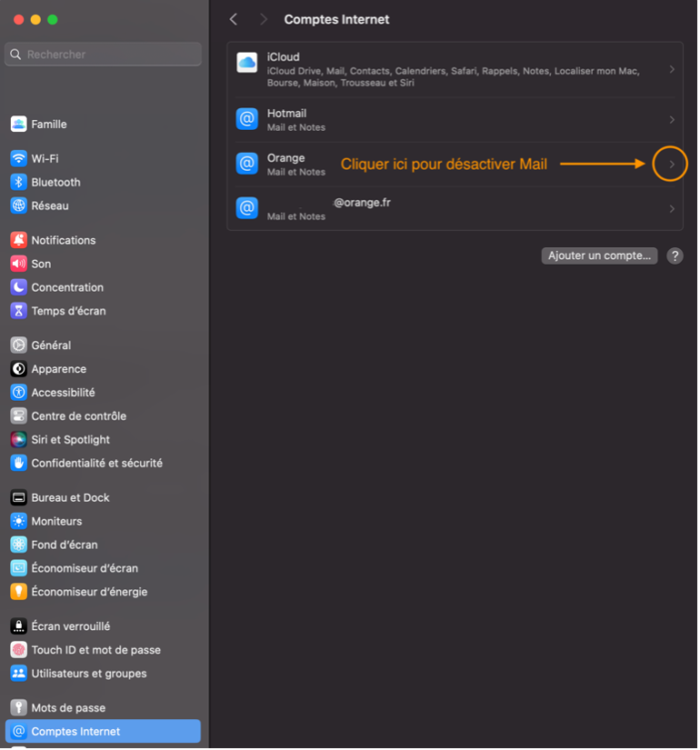Open the Général pane label

(x=51, y=345)
